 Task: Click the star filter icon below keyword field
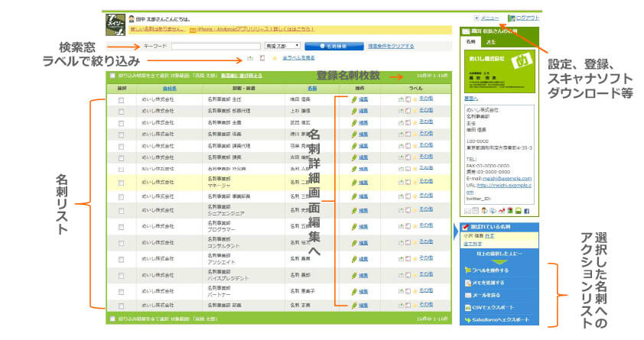tap(274, 58)
